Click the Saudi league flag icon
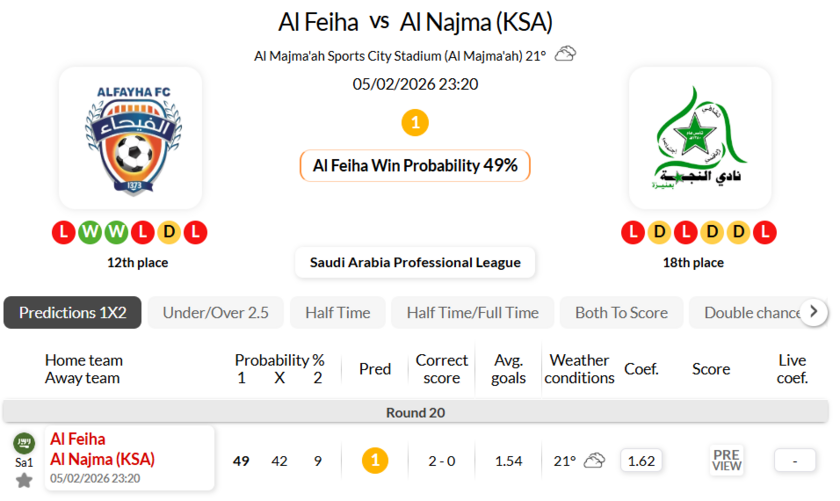 tap(23, 442)
